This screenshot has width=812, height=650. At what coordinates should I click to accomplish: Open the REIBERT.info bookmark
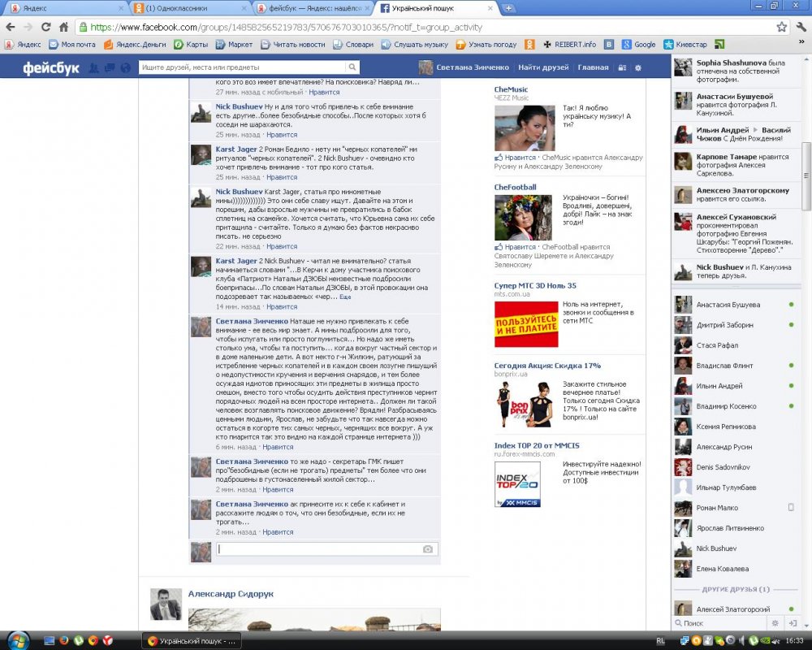570,45
